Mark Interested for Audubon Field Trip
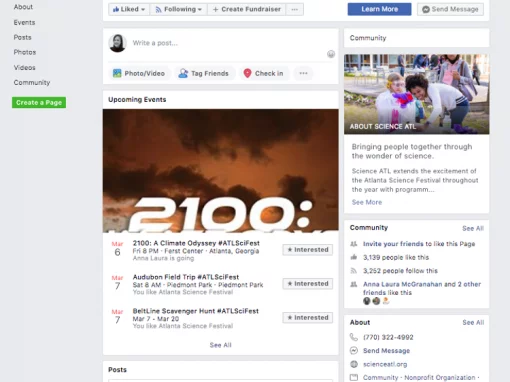510x382 pixels. click(308, 284)
